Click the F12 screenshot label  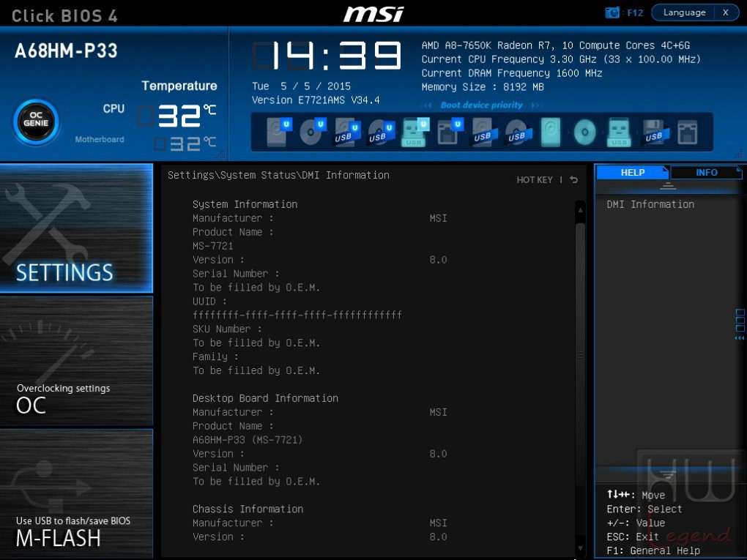click(x=635, y=13)
